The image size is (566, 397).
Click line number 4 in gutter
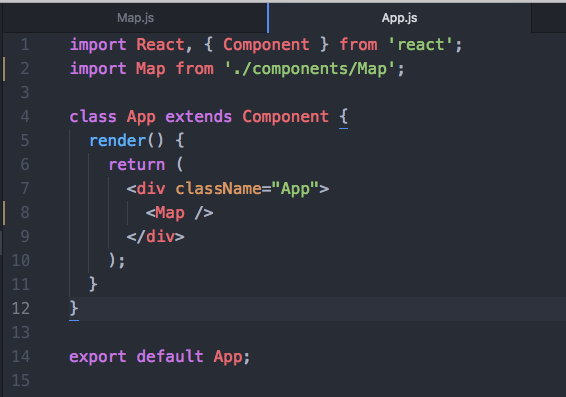coord(25,117)
